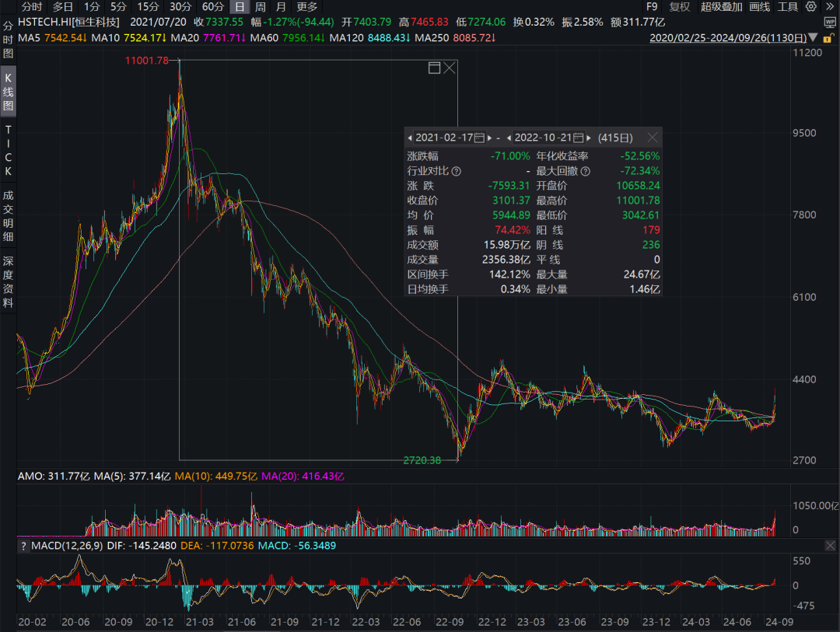Screen dimensions: 840x632
Task: Click the help icon beside 最大回撤
Action: point(586,171)
